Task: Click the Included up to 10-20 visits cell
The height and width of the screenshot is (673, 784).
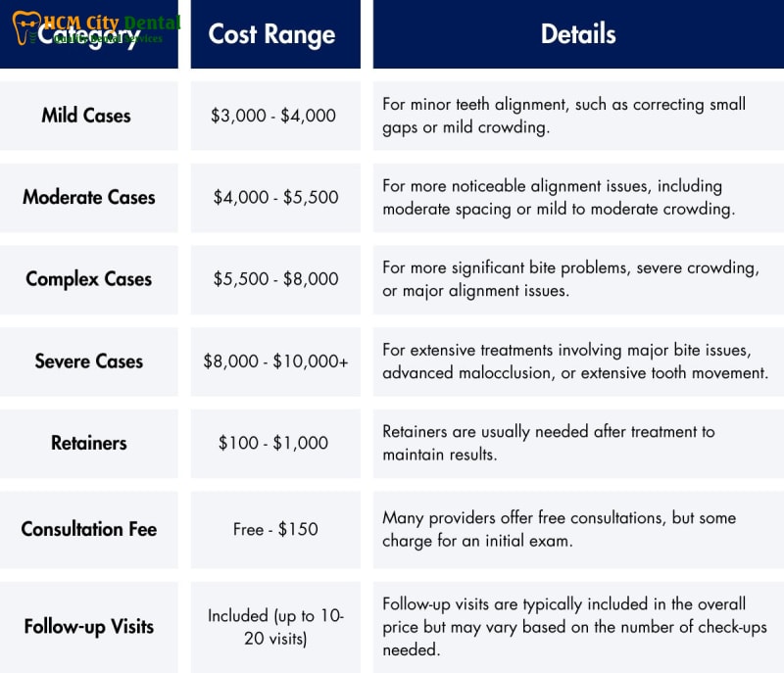Action: [x=275, y=627]
